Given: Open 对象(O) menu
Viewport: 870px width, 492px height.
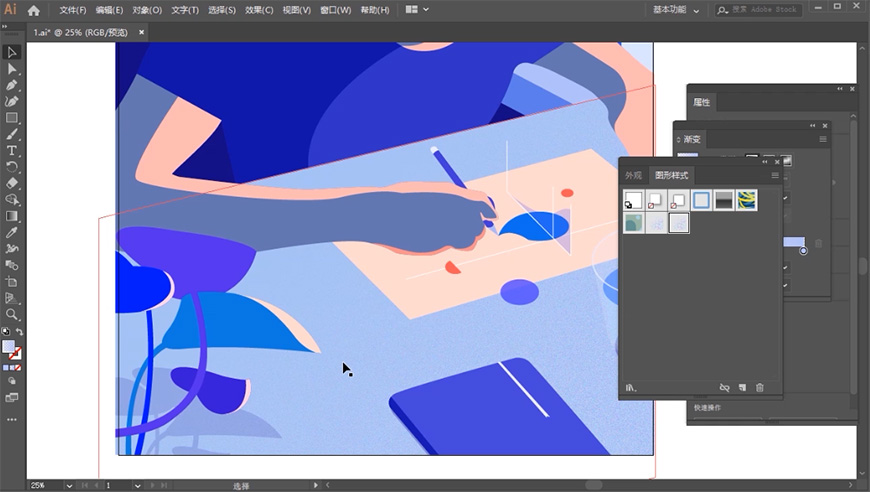Looking at the screenshot, I should tap(147, 10).
